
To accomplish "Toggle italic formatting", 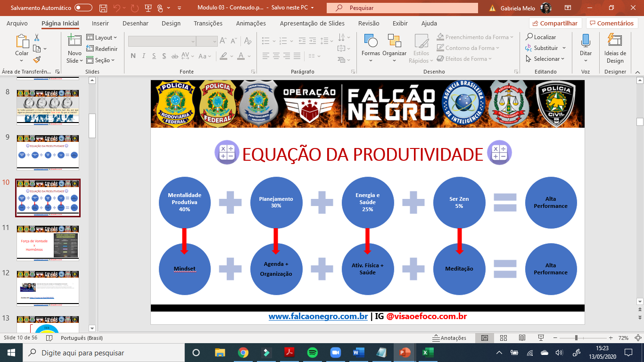I will [144, 56].
